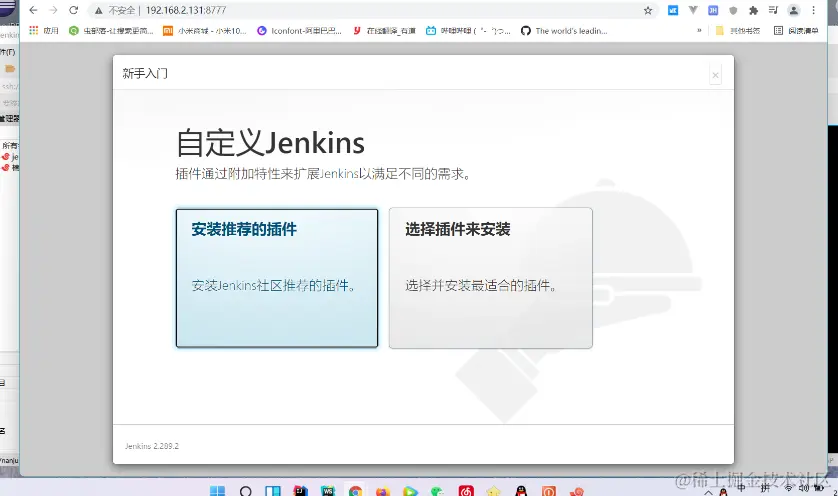Open the taskbar widgets panel icon
Screen dimensions: 838x496
273,491
